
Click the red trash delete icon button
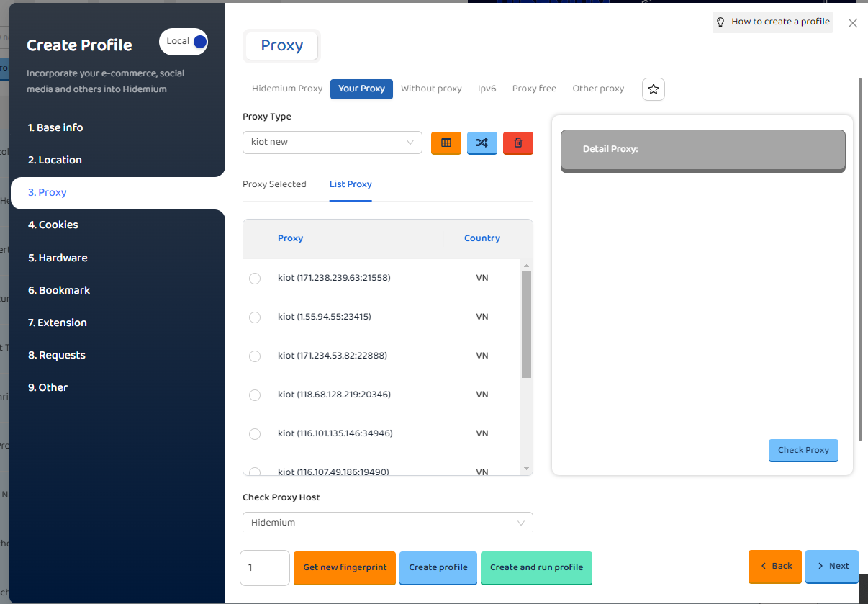pos(517,143)
